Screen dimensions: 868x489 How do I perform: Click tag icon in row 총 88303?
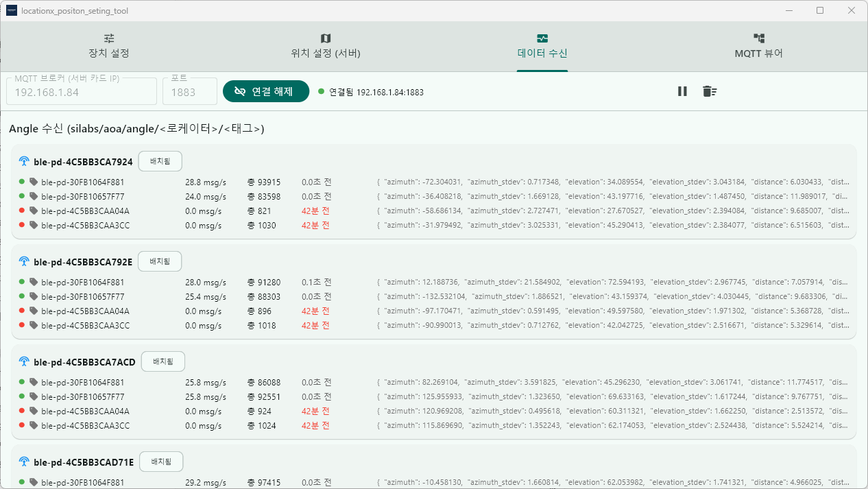pos(34,297)
